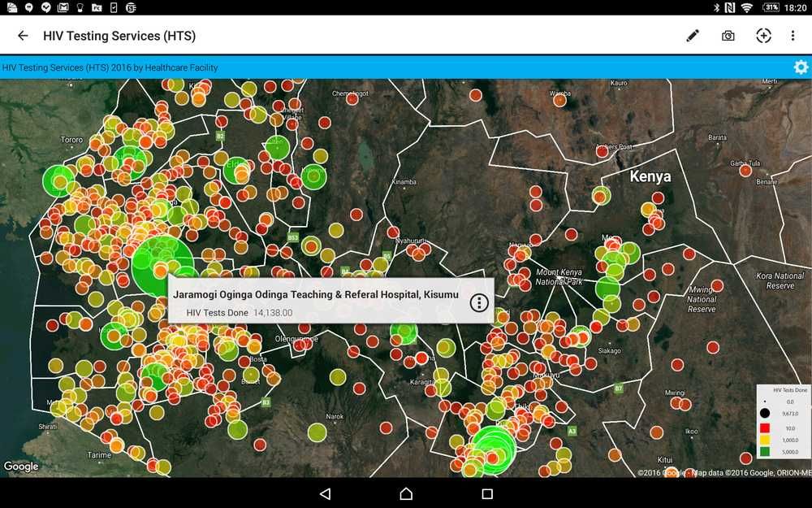Tap the HIV Tests Done 14,138.00 value
Viewport: 812px width, 508px height.
[x=273, y=313]
